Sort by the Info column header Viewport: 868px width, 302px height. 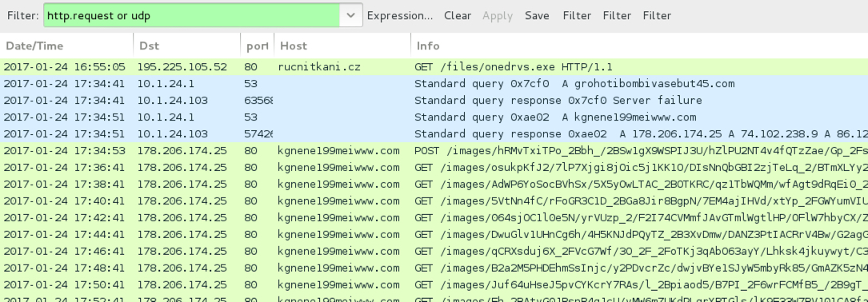[639, 46]
